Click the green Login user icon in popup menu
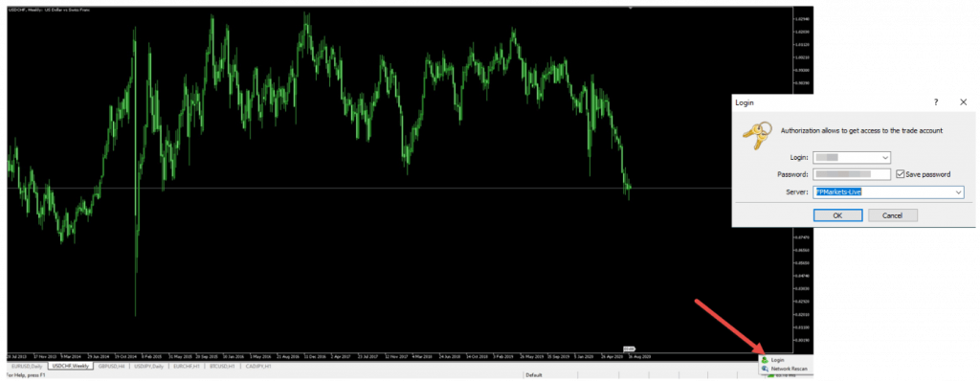 click(x=765, y=360)
